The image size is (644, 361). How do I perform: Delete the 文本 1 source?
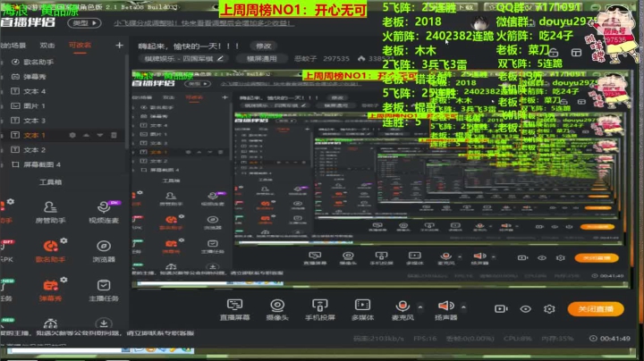click(114, 135)
